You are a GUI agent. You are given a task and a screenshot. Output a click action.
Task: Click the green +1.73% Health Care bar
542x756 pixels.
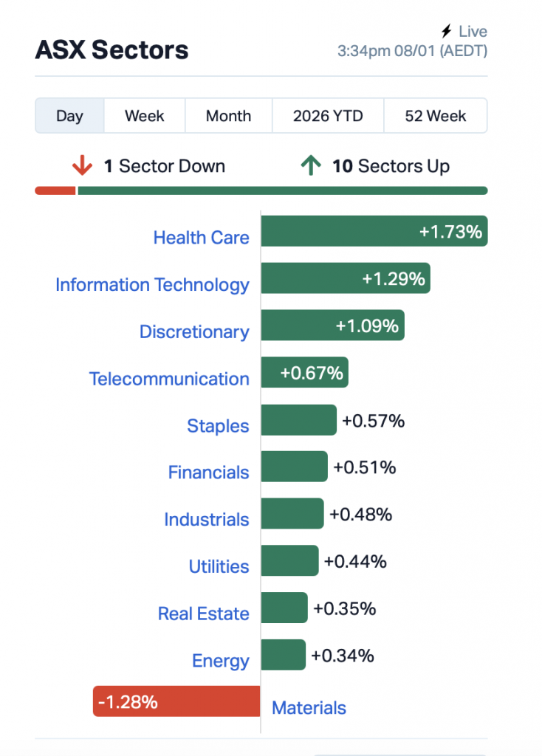point(374,231)
